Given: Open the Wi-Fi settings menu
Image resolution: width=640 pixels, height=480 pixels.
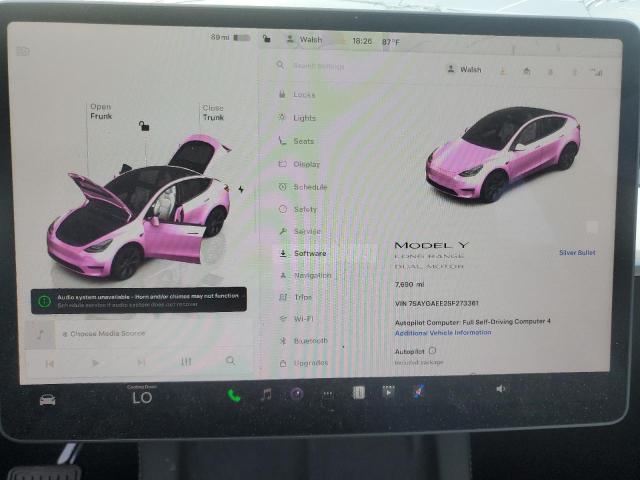Looking at the screenshot, I should tap(296, 319).
